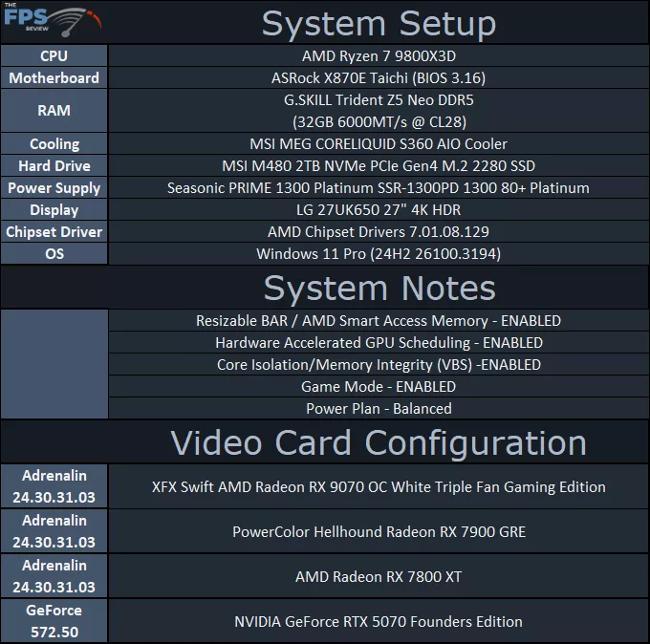
Task: Select the 'System Setup' heading
Action: pos(379,24)
